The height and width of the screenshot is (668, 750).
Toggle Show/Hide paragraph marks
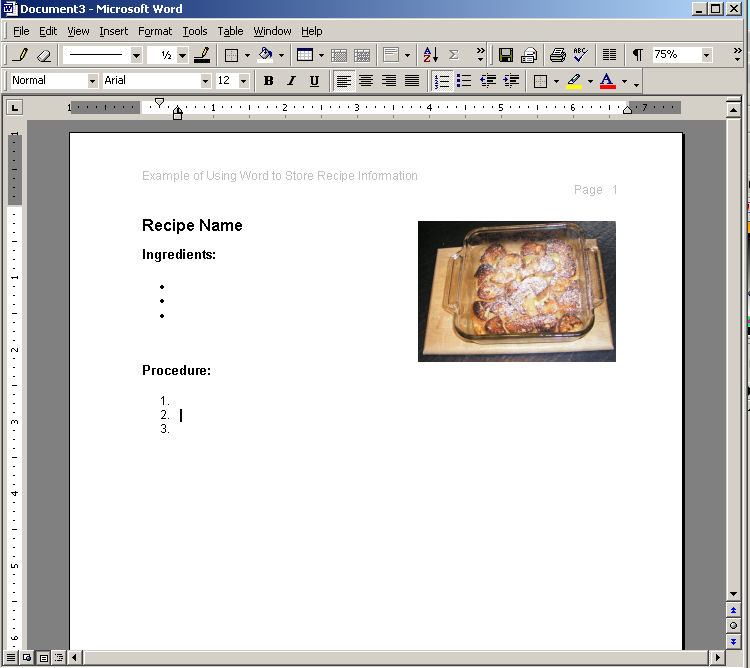pyautogui.click(x=637, y=55)
